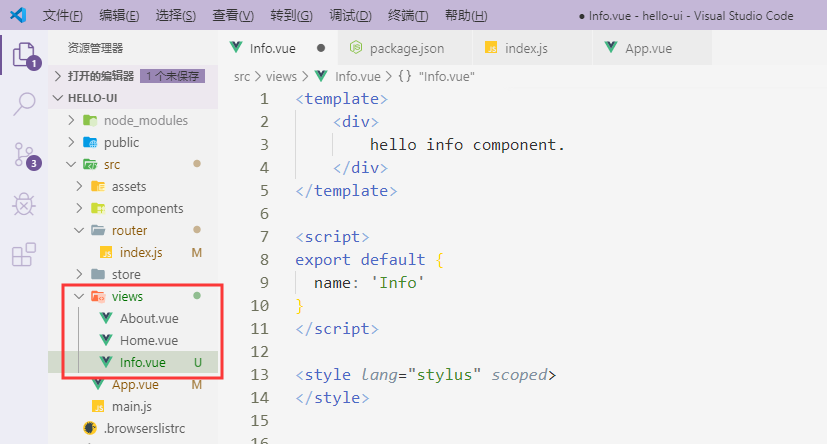The image size is (827, 444).
Task: Switch to the package.json tab
Action: 405,48
